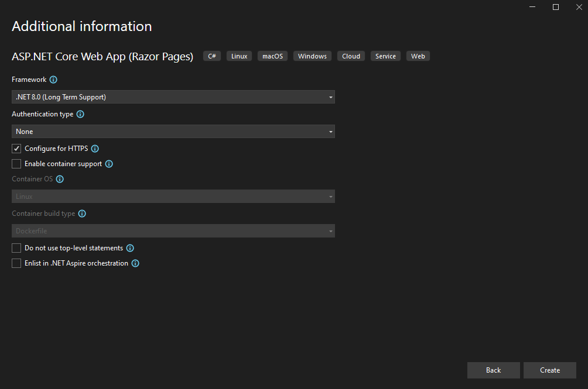The image size is (588, 389).
Task: Uncheck Configure for HTTPS checkbox
Action: [16, 149]
